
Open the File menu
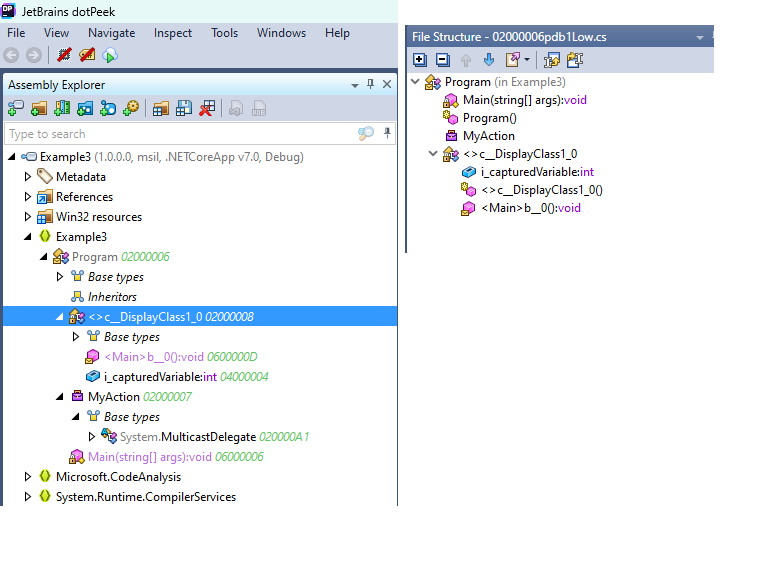point(16,33)
